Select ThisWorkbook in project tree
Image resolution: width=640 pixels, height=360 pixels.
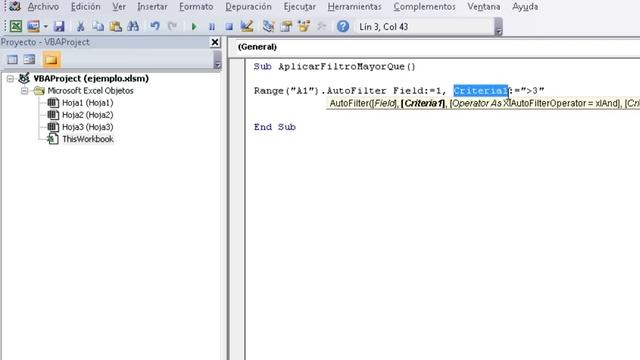pyautogui.click(x=88, y=139)
